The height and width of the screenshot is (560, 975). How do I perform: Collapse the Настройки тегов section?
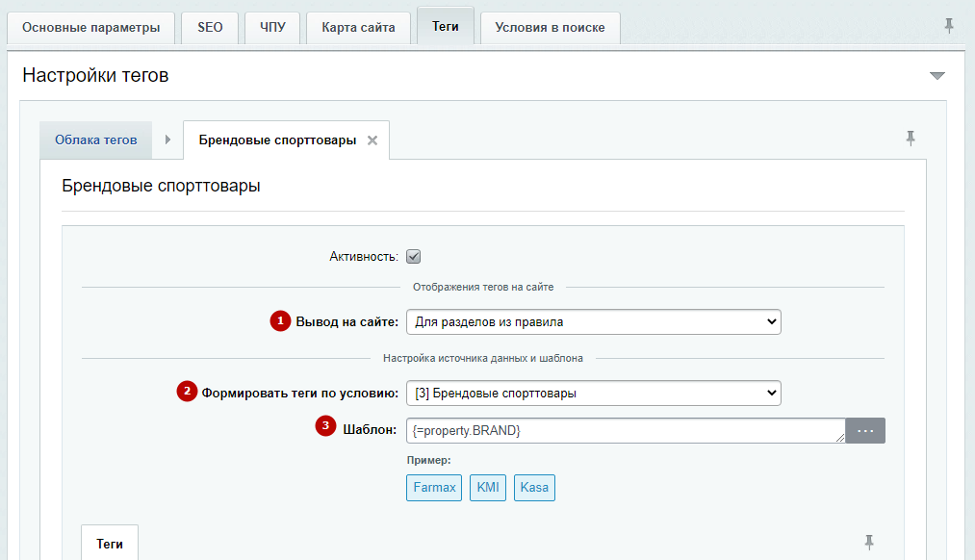[x=937, y=76]
